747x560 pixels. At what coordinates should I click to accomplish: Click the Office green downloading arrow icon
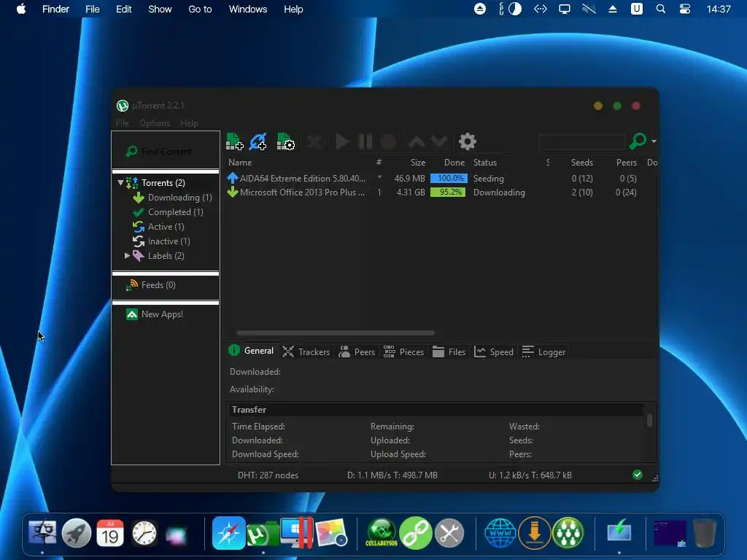pos(233,192)
